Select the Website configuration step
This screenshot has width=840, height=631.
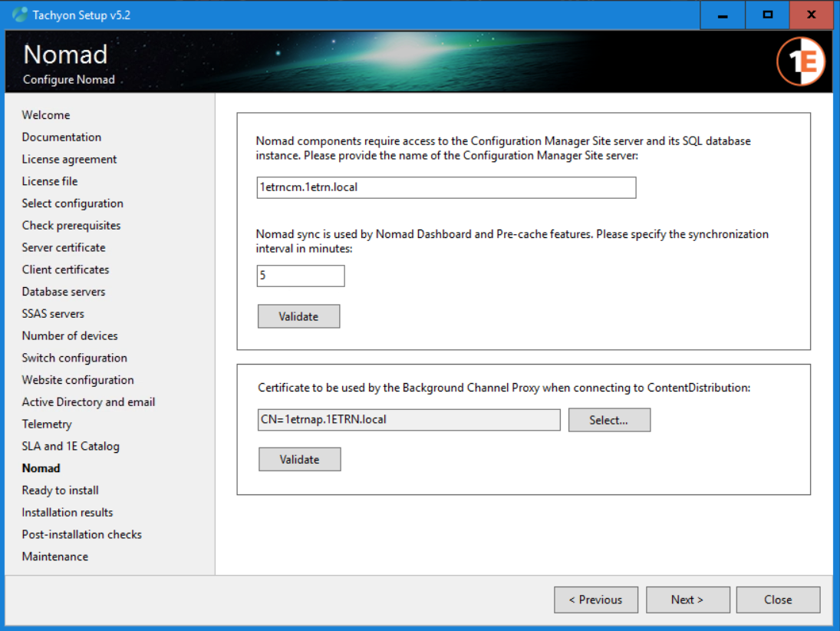click(77, 380)
